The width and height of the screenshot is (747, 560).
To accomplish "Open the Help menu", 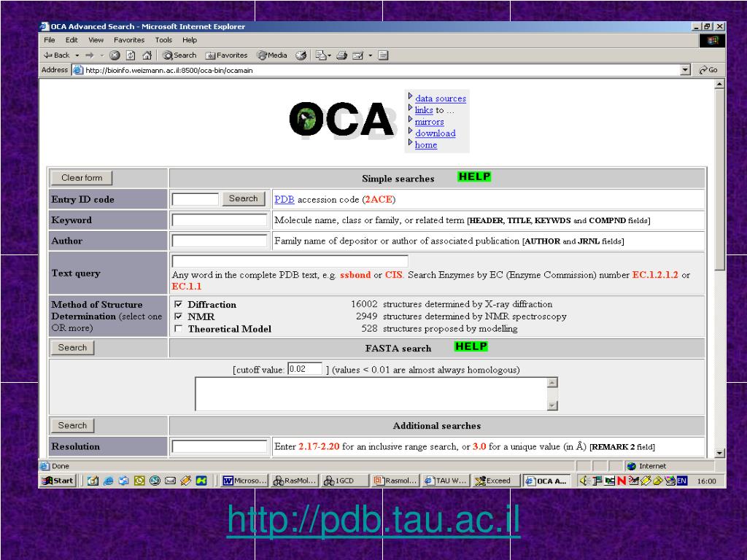I will (x=190, y=40).
